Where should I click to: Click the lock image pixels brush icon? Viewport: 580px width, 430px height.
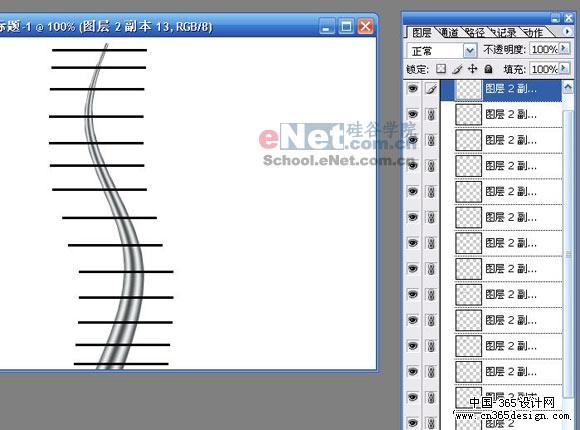pyautogui.click(x=458, y=69)
